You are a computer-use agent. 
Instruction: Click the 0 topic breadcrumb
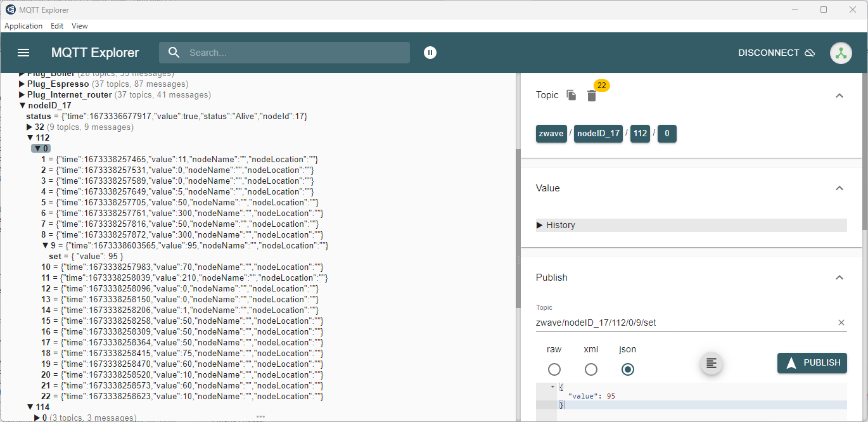[x=667, y=134]
